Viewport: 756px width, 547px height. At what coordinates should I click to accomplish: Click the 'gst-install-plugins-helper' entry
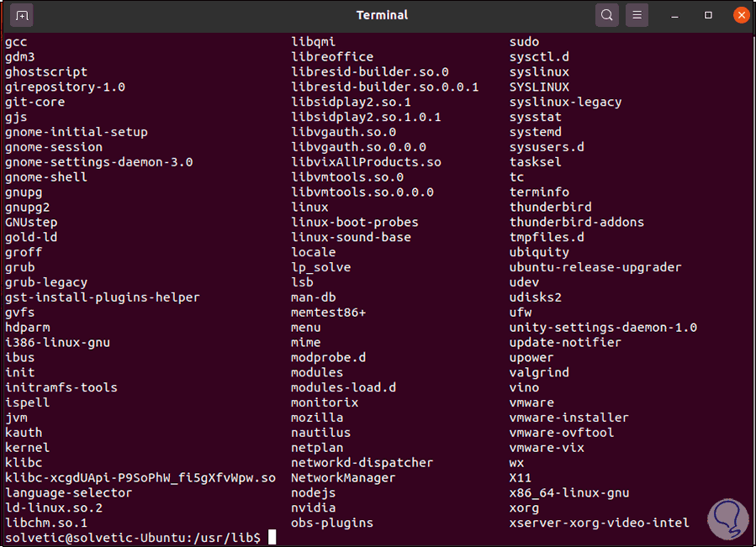tap(102, 297)
